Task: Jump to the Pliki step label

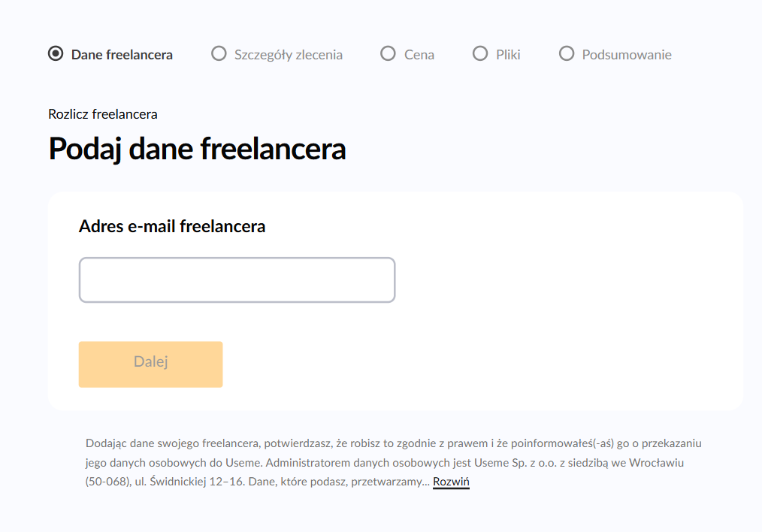Action: [x=508, y=55]
